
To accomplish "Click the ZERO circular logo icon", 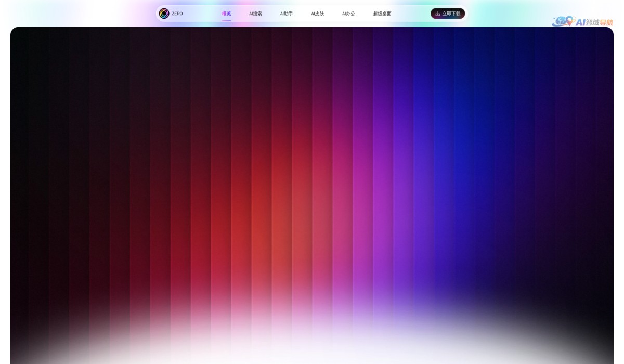I will tap(164, 14).
